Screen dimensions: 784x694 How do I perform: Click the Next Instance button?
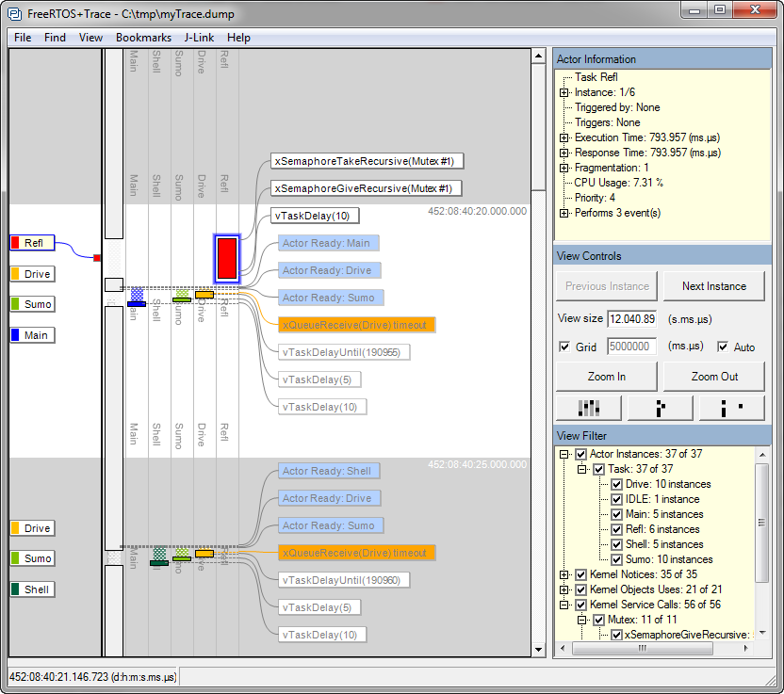[713, 286]
